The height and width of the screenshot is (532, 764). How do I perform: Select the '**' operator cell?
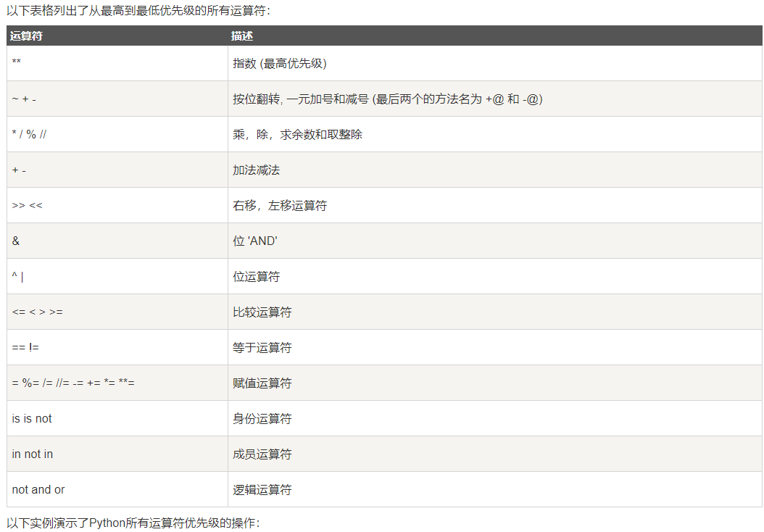(117, 63)
